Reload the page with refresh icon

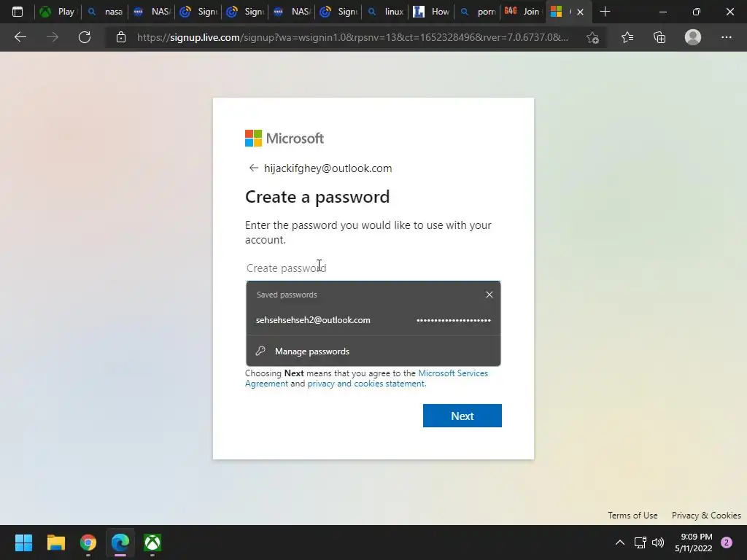click(85, 37)
